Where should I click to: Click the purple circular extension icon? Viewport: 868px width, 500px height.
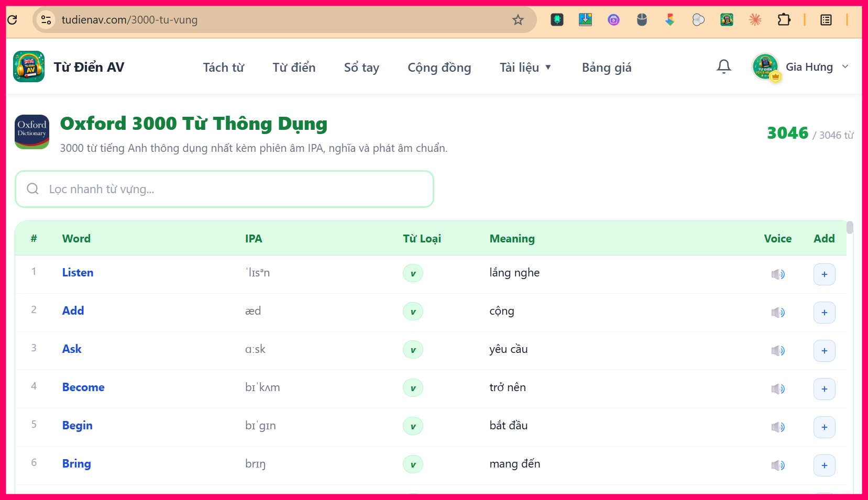613,20
